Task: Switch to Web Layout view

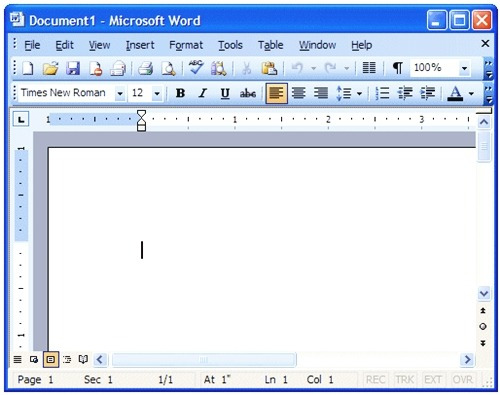Action: (x=34, y=359)
